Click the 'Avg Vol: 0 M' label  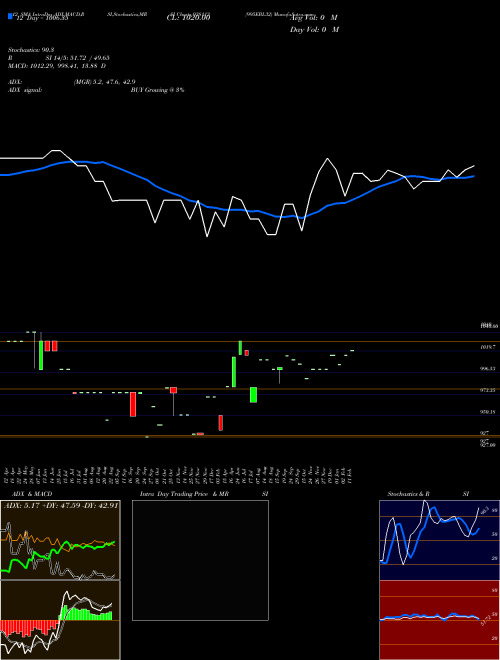click(x=314, y=18)
